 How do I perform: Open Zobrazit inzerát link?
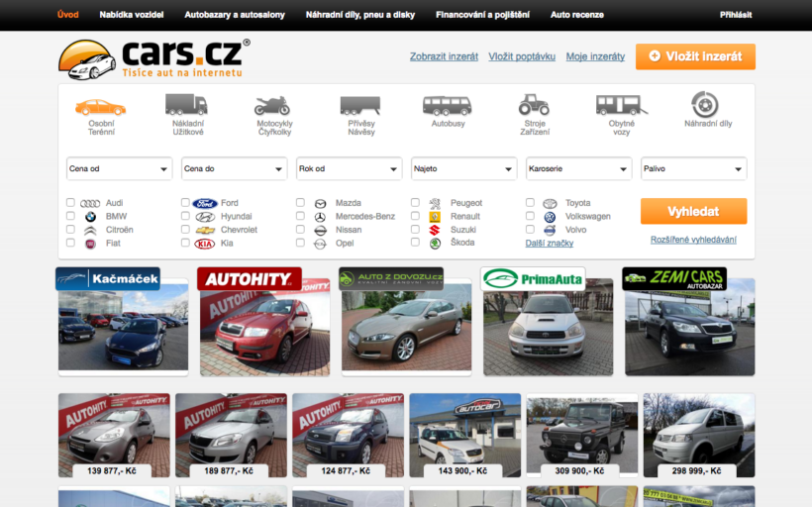(444, 56)
